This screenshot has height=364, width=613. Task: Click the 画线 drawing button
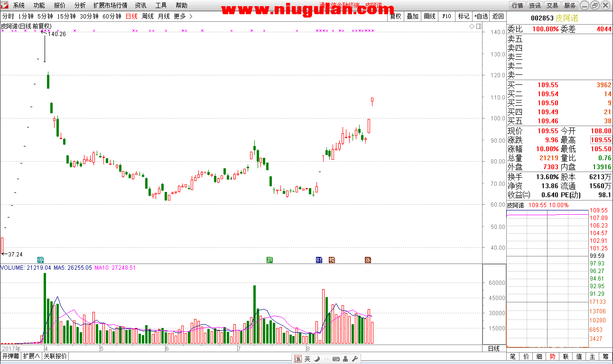(429, 16)
